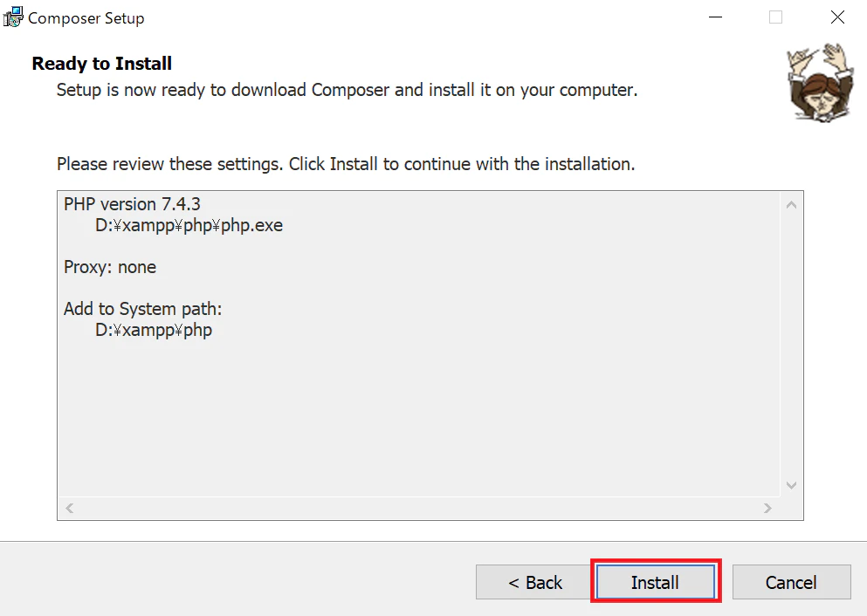Screen dimensions: 867x616
Task: Click the vertical scrollbar down arrow
Action: pyautogui.click(x=791, y=485)
